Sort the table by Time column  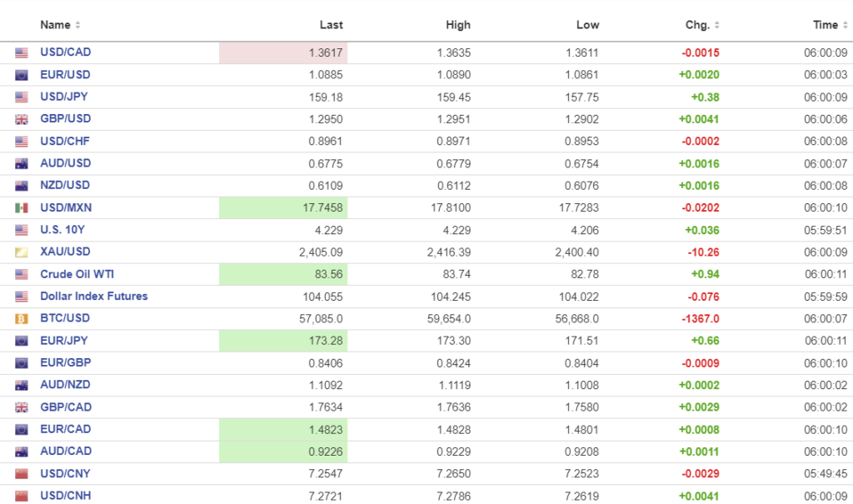[x=830, y=25]
